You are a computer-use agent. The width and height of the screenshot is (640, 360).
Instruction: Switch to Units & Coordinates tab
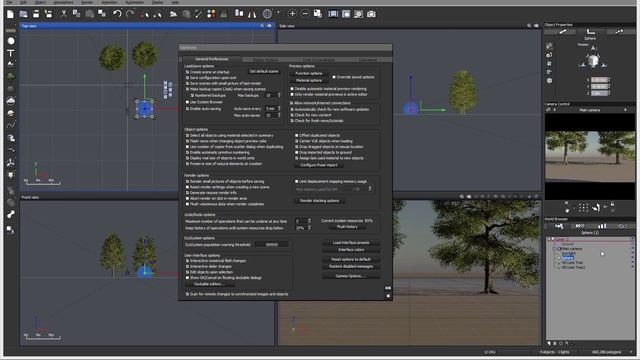(318, 60)
